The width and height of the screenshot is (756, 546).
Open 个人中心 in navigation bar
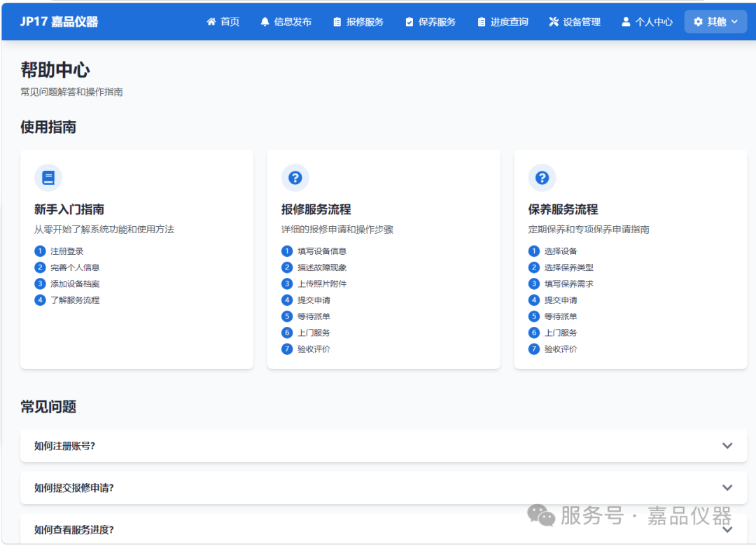[x=647, y=22]
